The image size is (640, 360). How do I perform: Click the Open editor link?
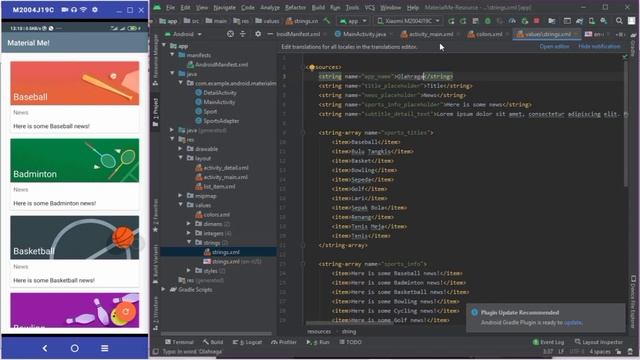pyautogui.click(x=554, y=47)
